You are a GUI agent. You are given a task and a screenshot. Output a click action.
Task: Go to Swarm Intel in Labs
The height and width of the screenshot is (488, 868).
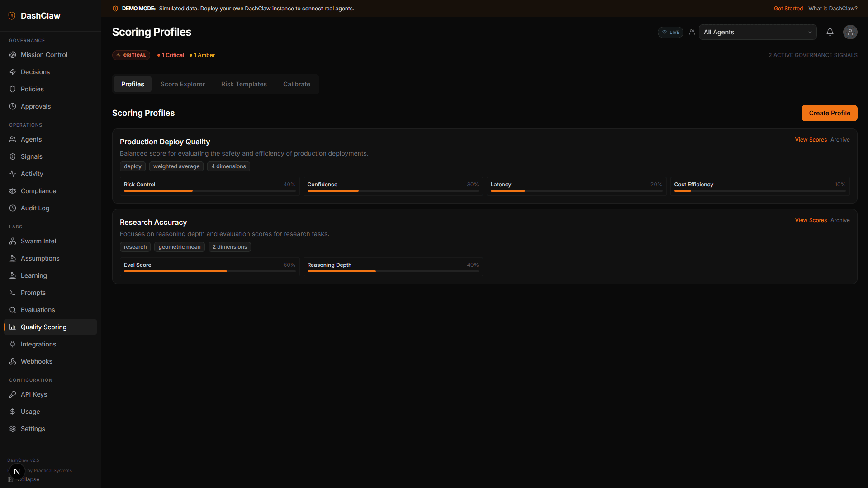[38, 241]
